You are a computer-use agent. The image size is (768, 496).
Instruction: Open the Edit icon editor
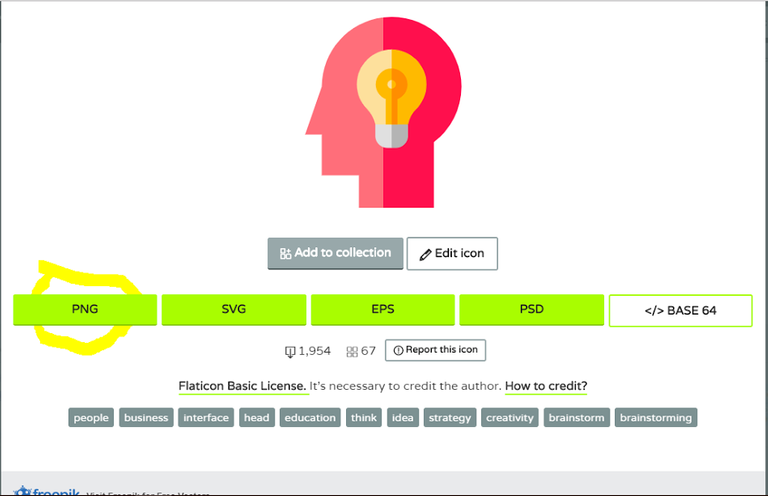pos(452,254)
